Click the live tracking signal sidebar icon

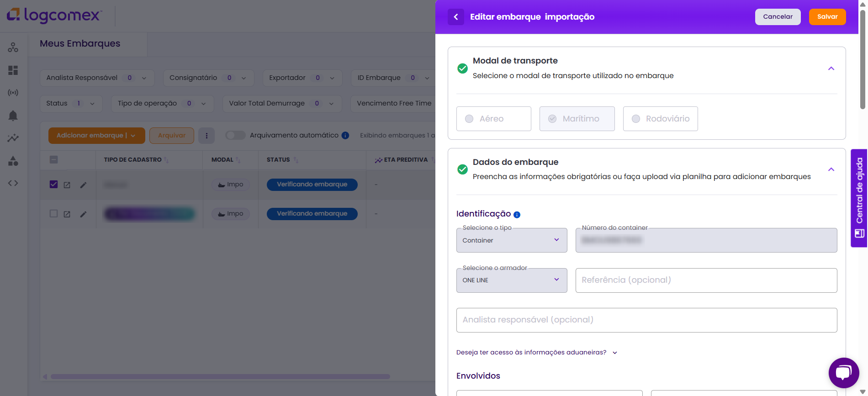point(13,93)
